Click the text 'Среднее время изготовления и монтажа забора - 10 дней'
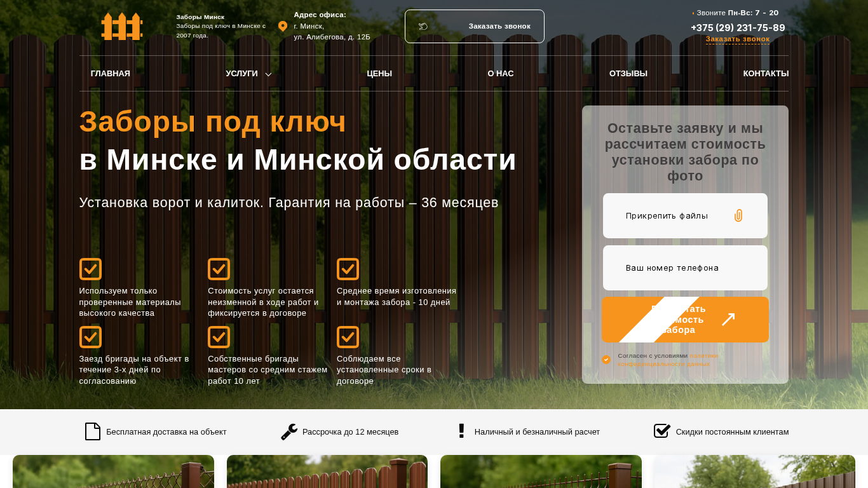 [x=397, y=296]
